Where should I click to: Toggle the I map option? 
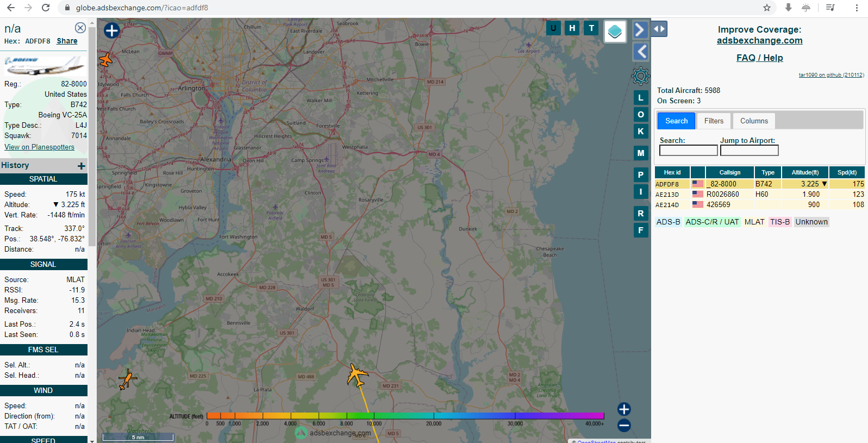point(641,192)
